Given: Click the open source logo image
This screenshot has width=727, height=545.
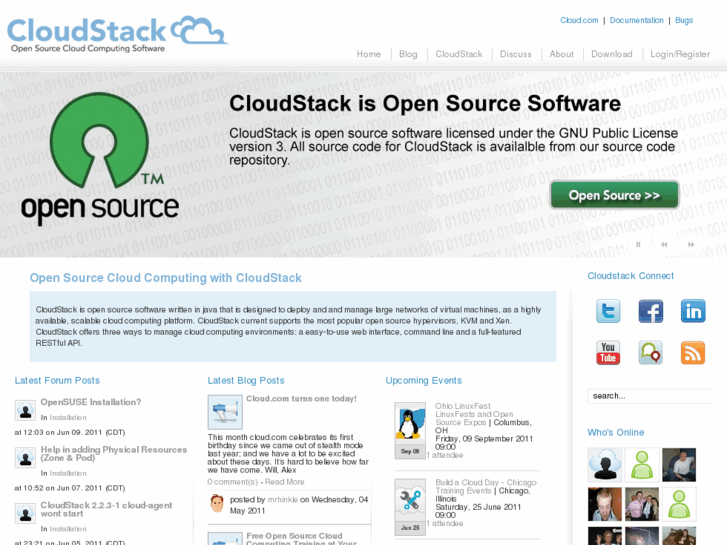Looking at the screenshot, I should [100, 158].
